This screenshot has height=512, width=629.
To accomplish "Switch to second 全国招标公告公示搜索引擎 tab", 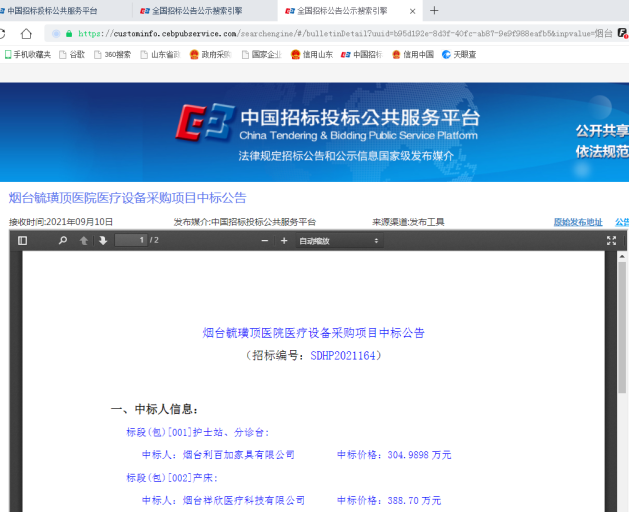I will (x=335, y=11).
